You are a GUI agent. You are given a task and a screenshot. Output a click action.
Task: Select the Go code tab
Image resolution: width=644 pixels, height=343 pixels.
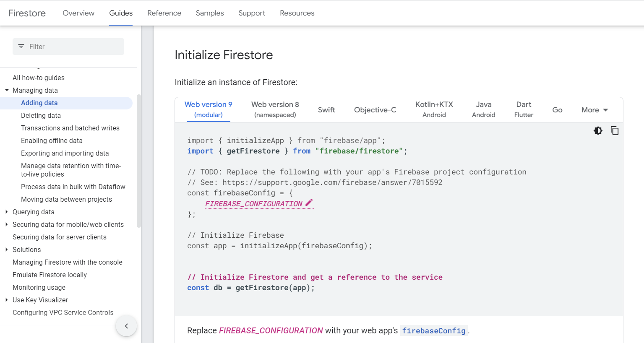coord(557,110)
